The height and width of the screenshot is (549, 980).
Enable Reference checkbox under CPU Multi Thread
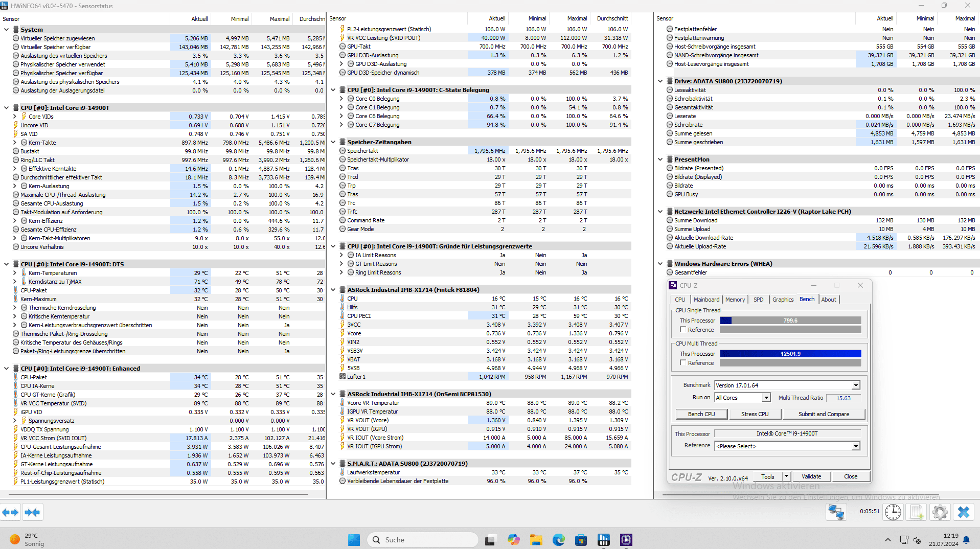coord(683,363)
